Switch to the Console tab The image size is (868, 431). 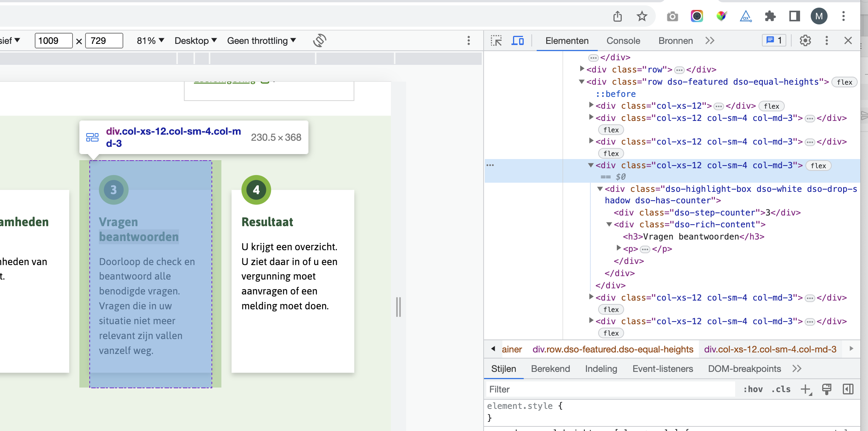[623, 40]
